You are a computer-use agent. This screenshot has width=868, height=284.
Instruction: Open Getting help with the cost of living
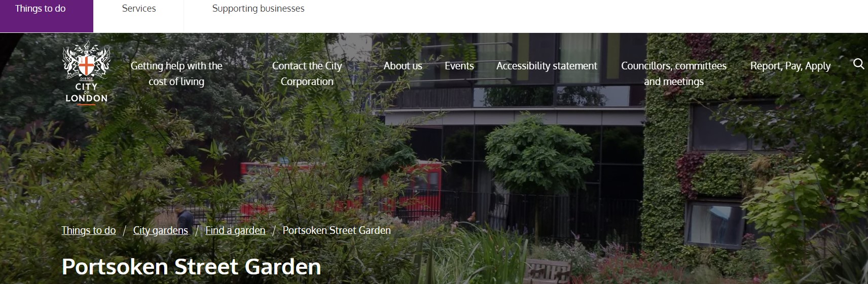[176, 73]
